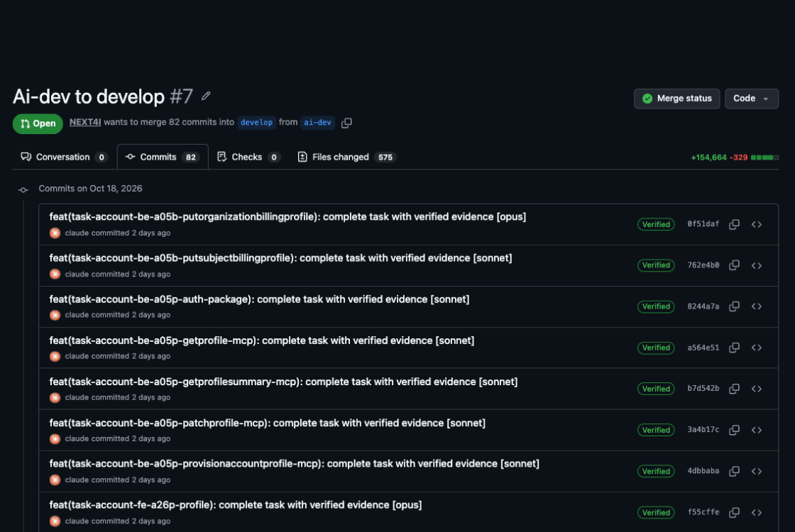
Task: Open the patchprofile-mcp commit title
Action: [x=267, y=423]
